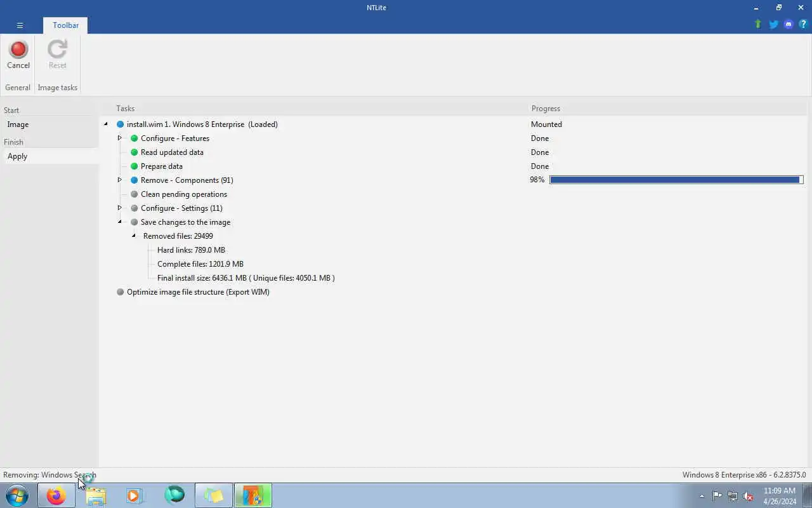
Task: Click gray dot beside Optimize image file structure
Action: tap(120, 292)
